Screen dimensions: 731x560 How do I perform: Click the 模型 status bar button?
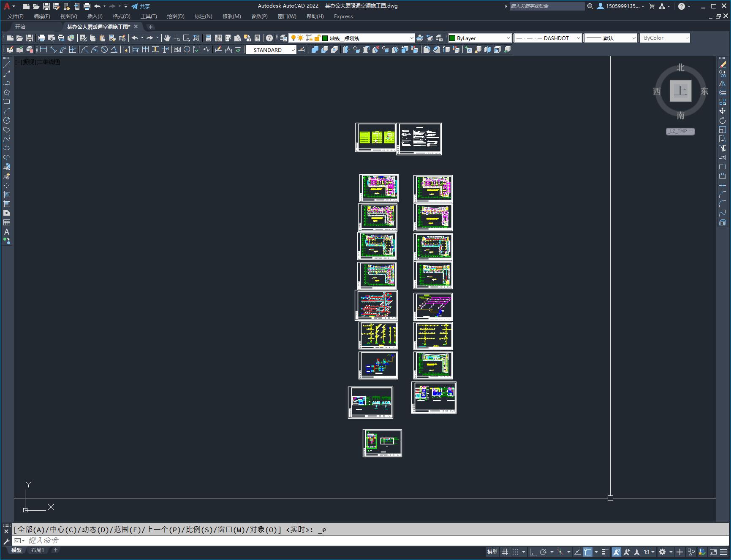[492, 552]
